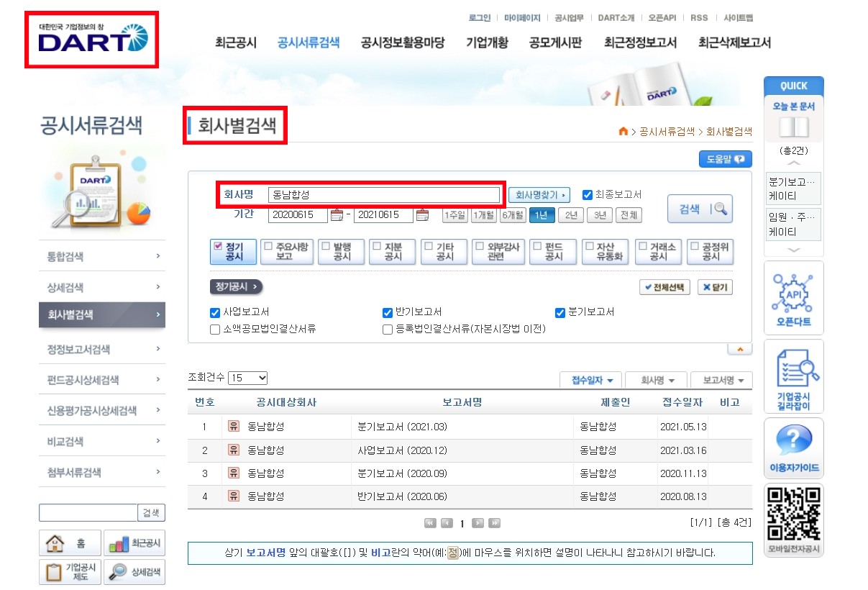Go to next results page arrow

pyautogui.click(x=478, y=523)
